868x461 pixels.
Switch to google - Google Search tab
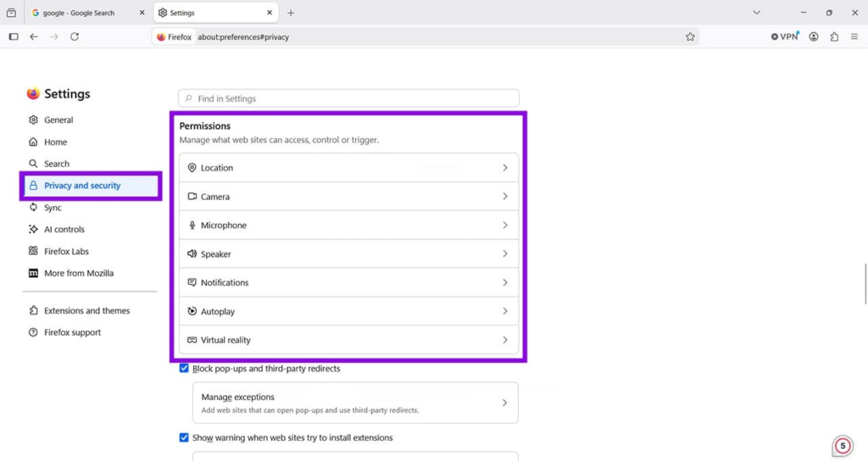[x=88, y=13]
